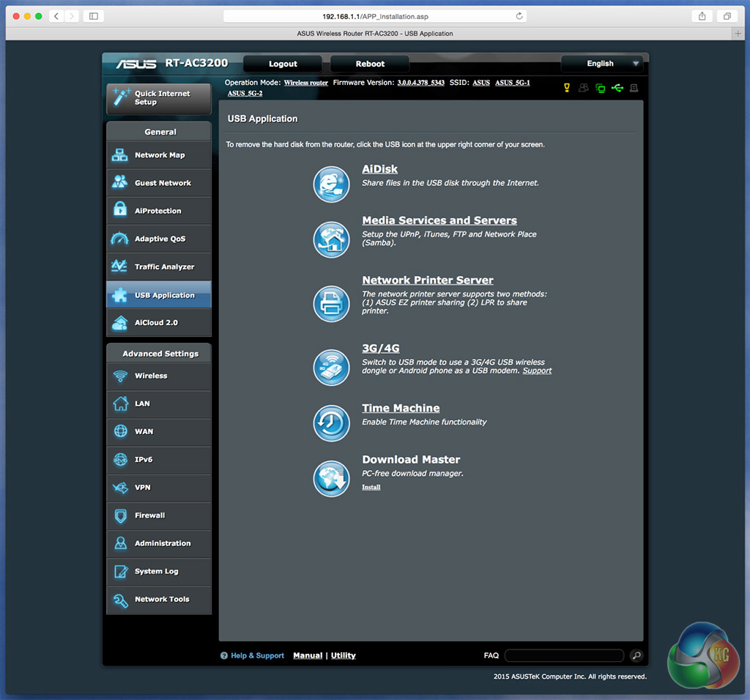Click the yellow light bulb status icon

pyautogui.click(x=567, y=88)
